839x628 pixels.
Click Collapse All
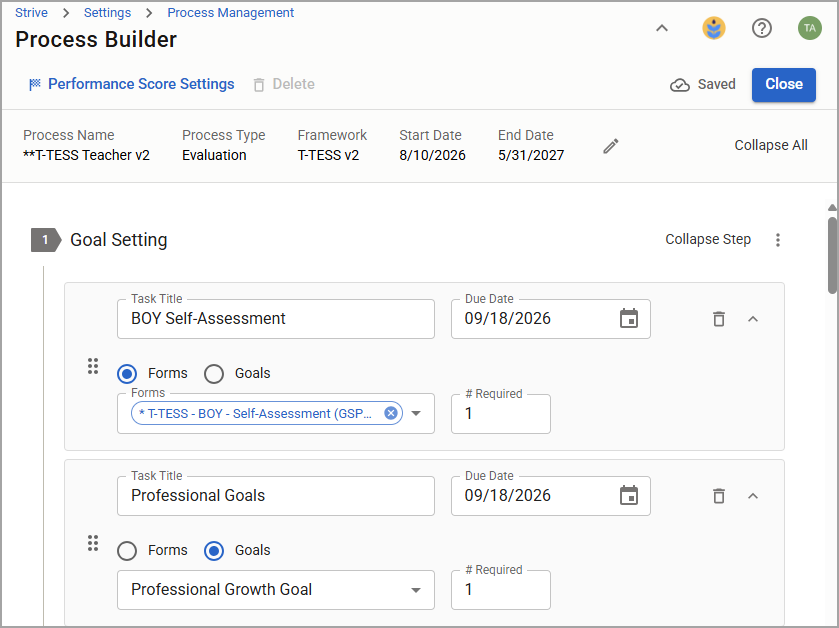tap(771, 145)
